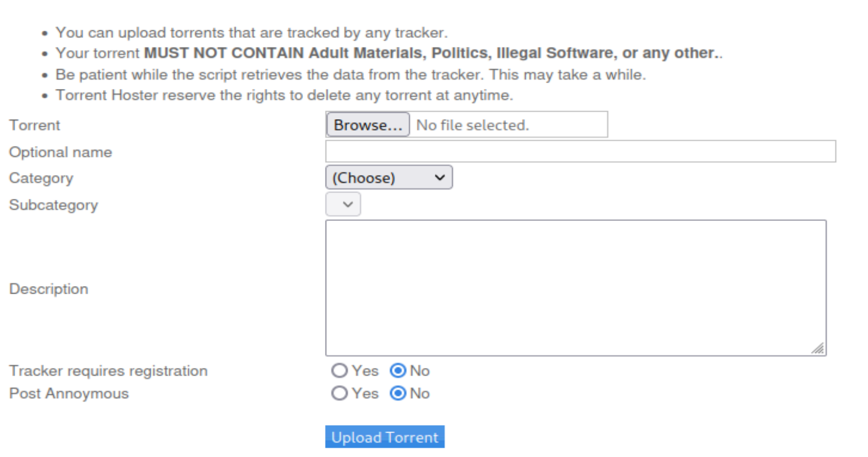Select Yes for Post Annoymous

(339, 394)
